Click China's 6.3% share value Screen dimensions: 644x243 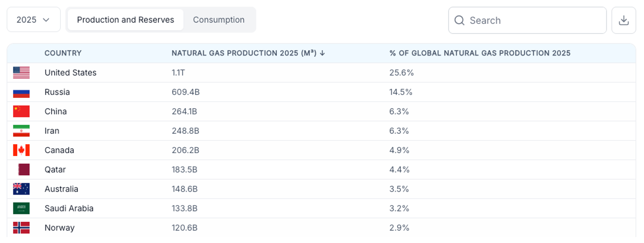coord(399,111)
